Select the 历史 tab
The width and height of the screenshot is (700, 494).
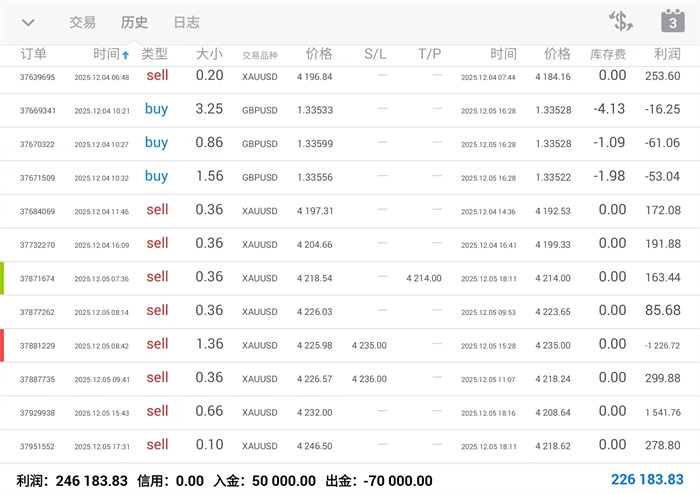tap(134, 22)
